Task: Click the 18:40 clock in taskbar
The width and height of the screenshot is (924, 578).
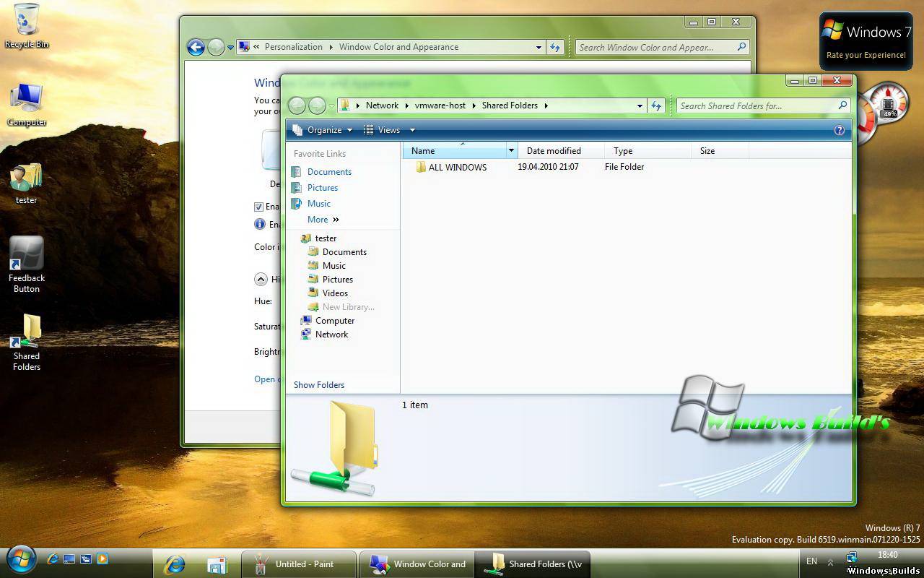Action: tap(888, 555)
